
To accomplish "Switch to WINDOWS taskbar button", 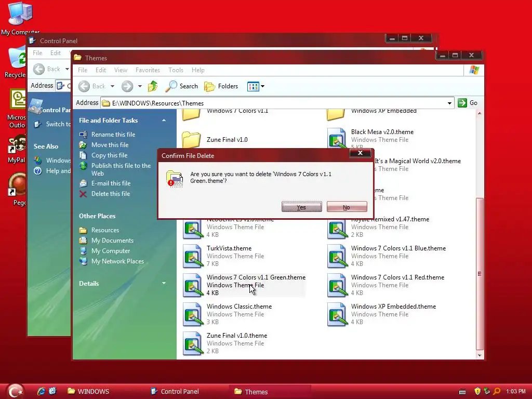I will (x=88, y=392).
